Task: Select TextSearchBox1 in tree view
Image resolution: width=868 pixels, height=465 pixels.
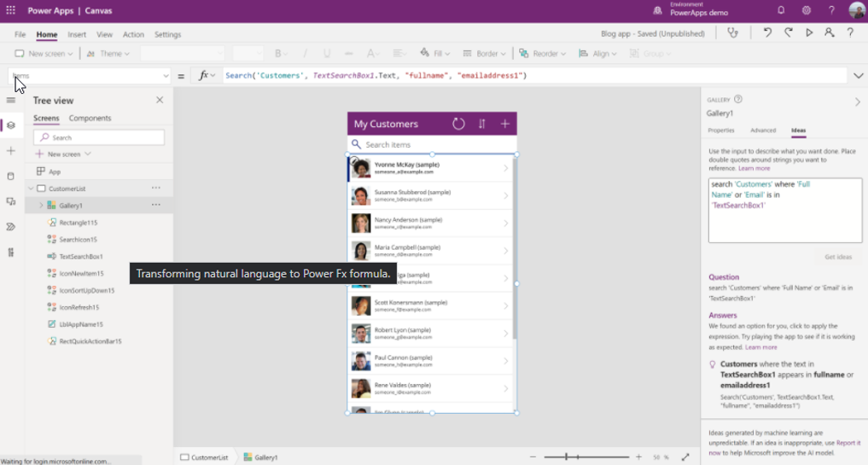Action: point(81,256)
